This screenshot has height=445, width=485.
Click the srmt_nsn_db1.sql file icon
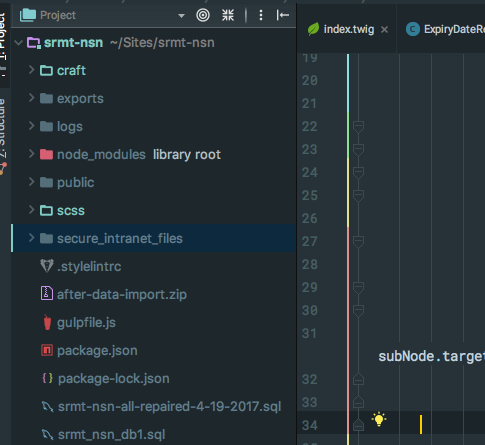tap(47, 435)
